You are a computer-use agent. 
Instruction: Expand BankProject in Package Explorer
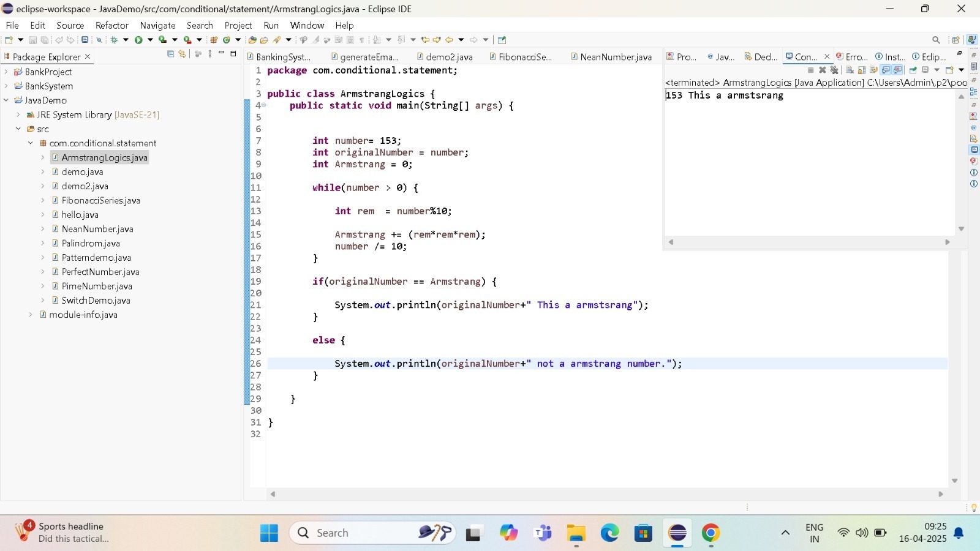[x=6, y=72]
